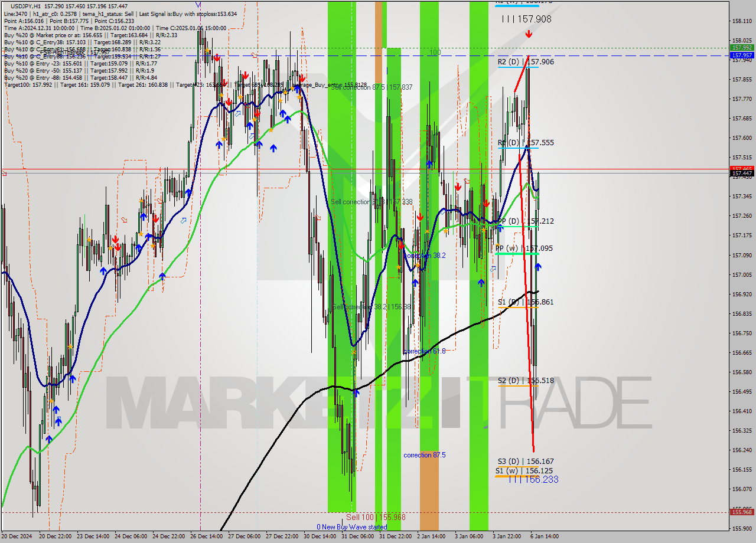Screen dimensions: 756x543
Task: Click 157.770 on the price scale
Action: click(742, 99)
